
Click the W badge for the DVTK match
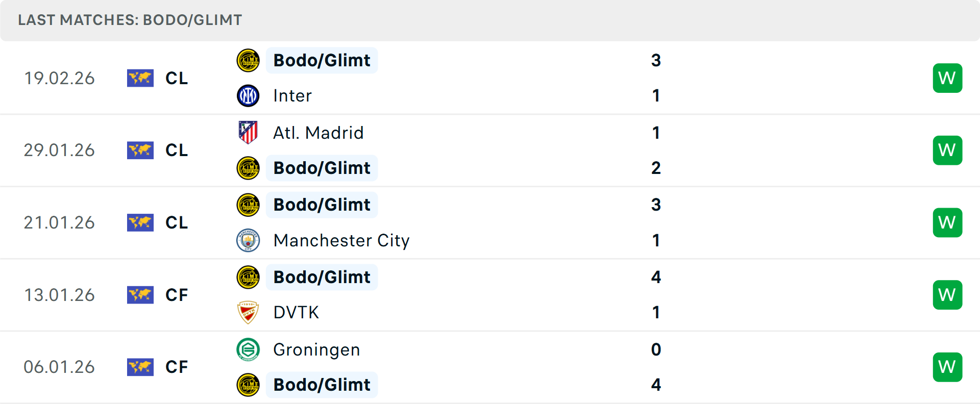(947, 295)
